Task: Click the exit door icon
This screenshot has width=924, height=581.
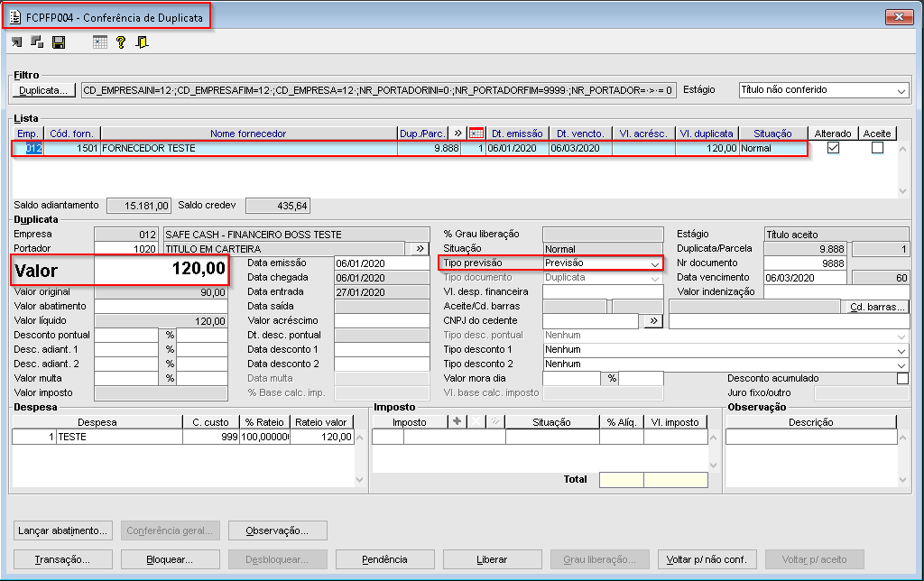Action: pyautogui.click(x=142, y=42)
